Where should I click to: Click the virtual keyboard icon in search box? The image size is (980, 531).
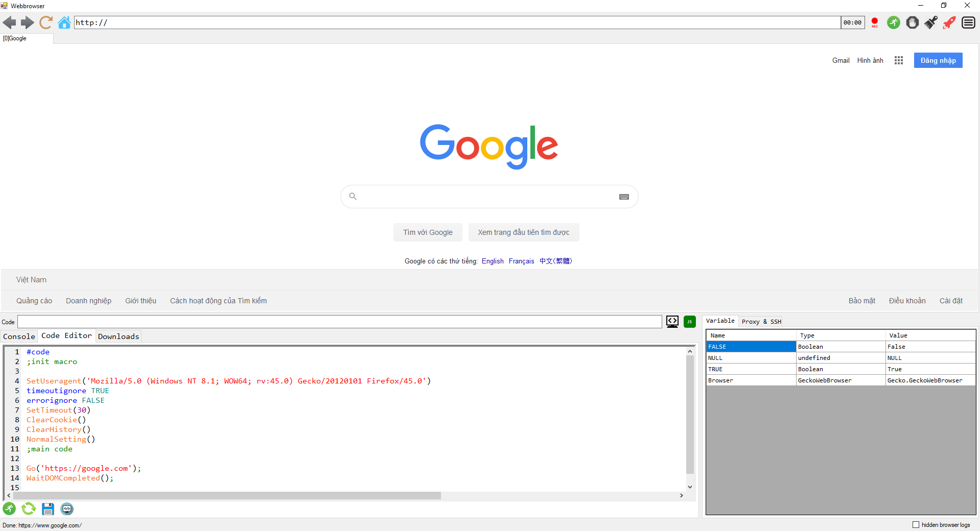624,197
